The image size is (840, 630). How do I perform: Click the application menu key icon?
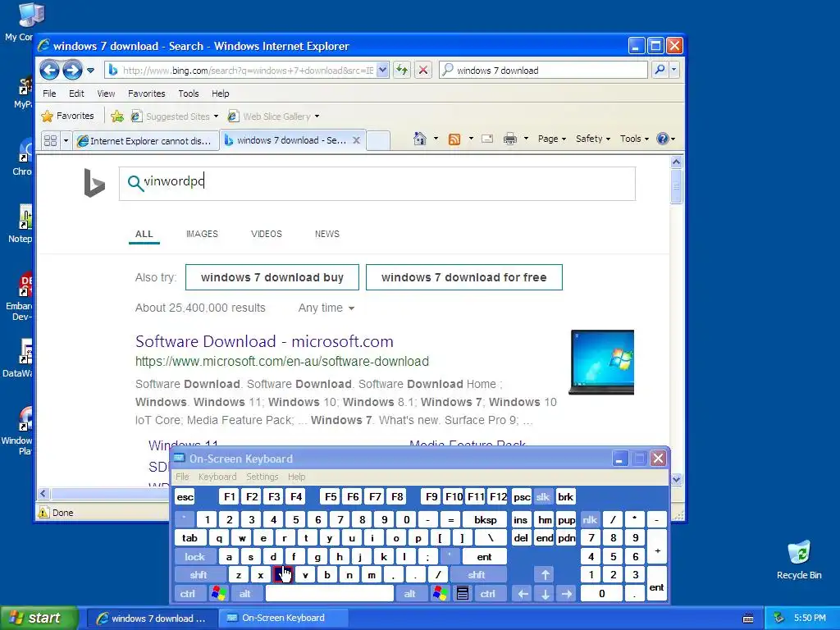tap(463, 594)
